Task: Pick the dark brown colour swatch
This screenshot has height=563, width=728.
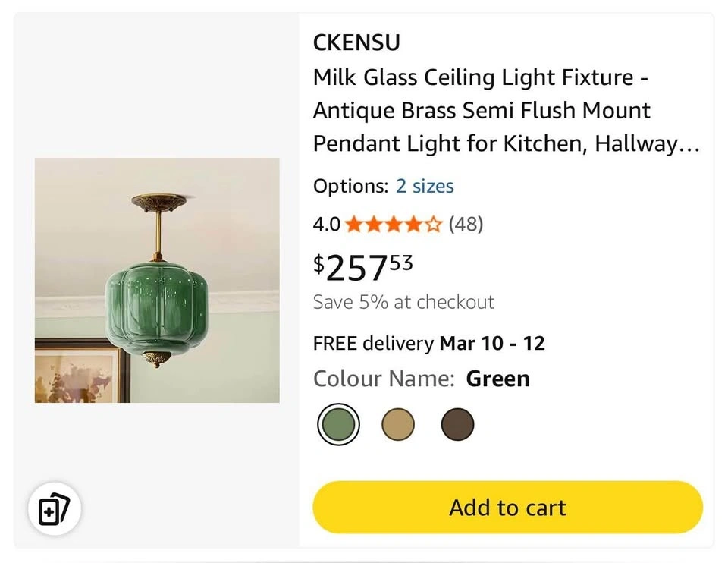Action: 457,424
